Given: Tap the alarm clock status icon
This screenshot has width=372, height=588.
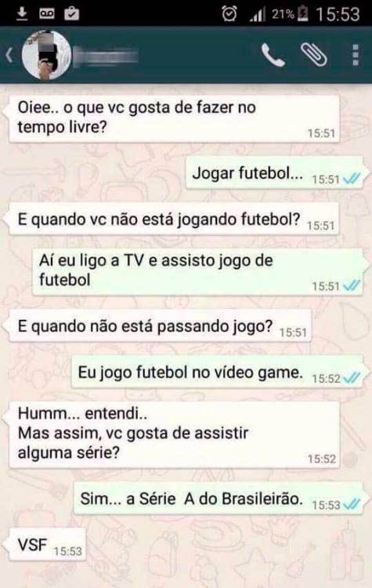Looking at the screenshot, I should [x=229, y=14].
